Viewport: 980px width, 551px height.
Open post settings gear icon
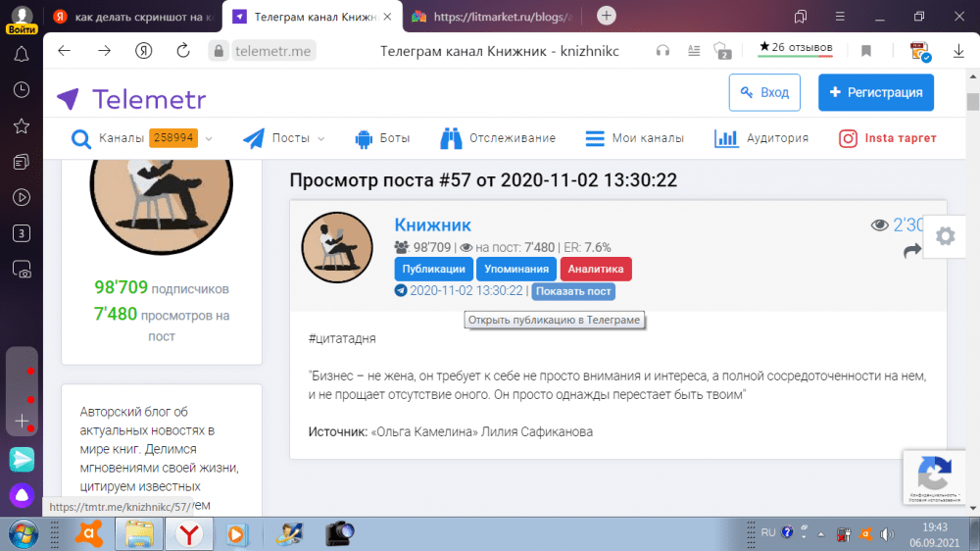pos(945,235)
